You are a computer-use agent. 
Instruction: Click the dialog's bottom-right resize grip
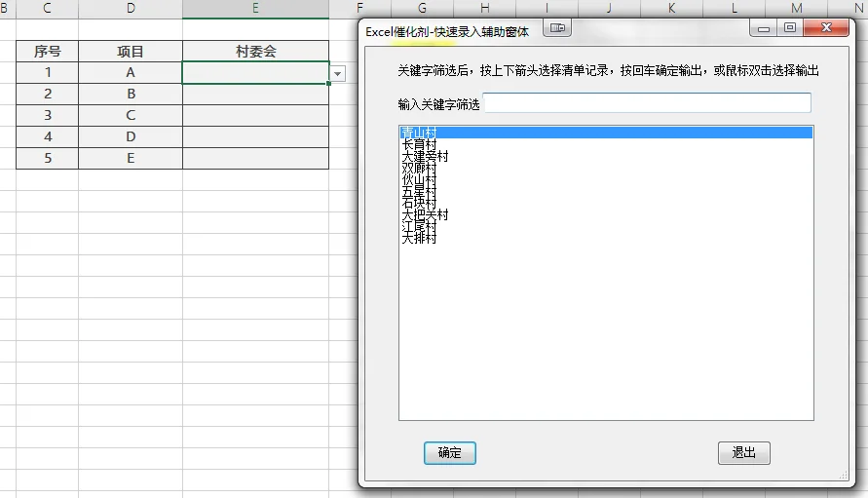coord(844,476)
